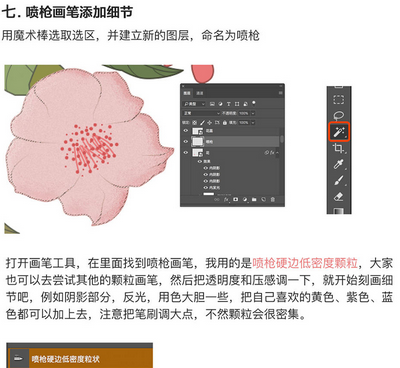The width and height of the screenshot is (400, 368).
Task: Delete layer with trash icon
Action: [x=272, y=199]
